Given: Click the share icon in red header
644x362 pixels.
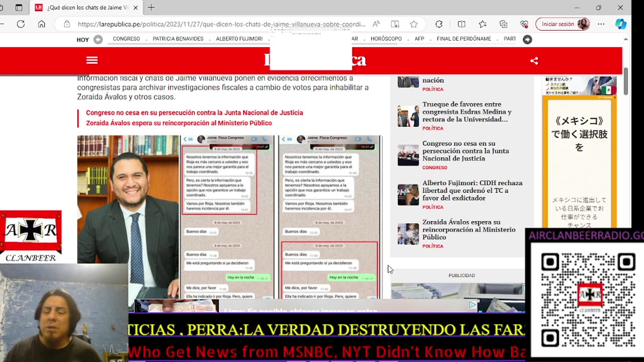Looking at the screenshot, I should pos(534,61).
